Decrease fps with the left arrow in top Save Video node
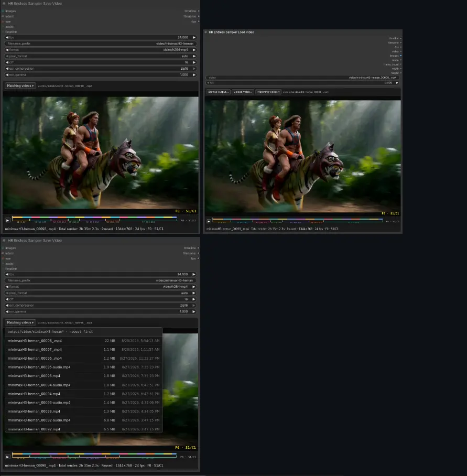 click(7, 37)
